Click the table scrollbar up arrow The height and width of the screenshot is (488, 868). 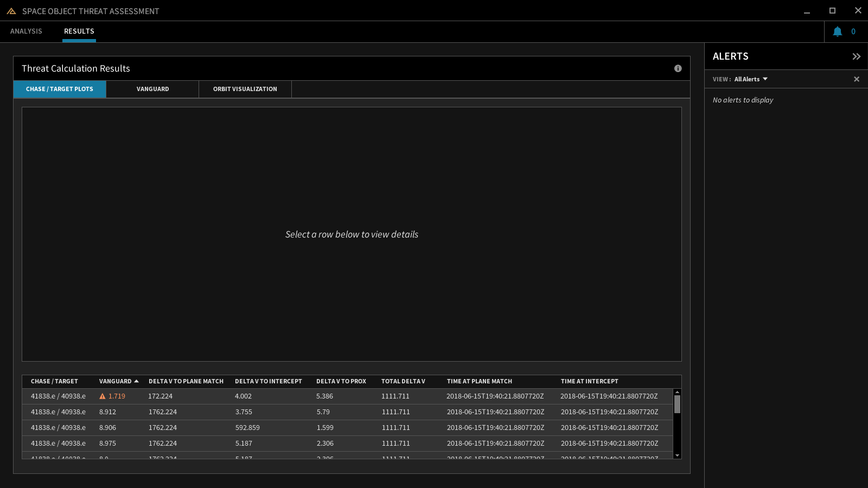coord(677,392)
